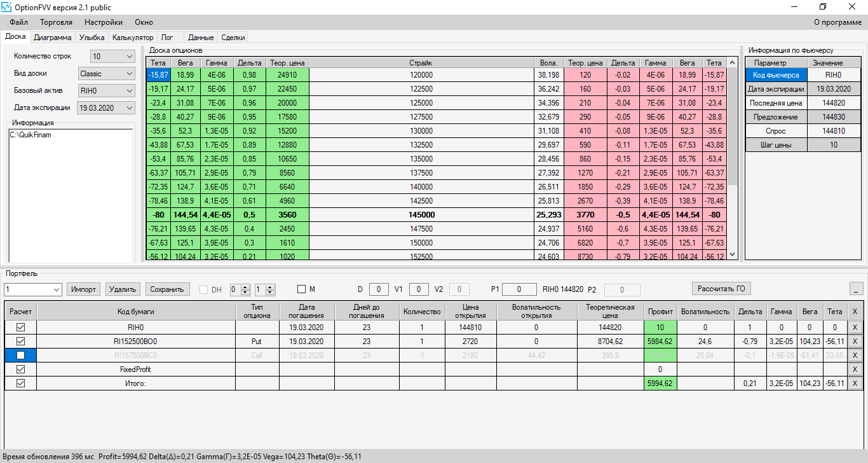Image resolution: width=868 pixels, height=463 pixels.
Task: Switch to the Калькулятор tab
Action: point(133,38)
